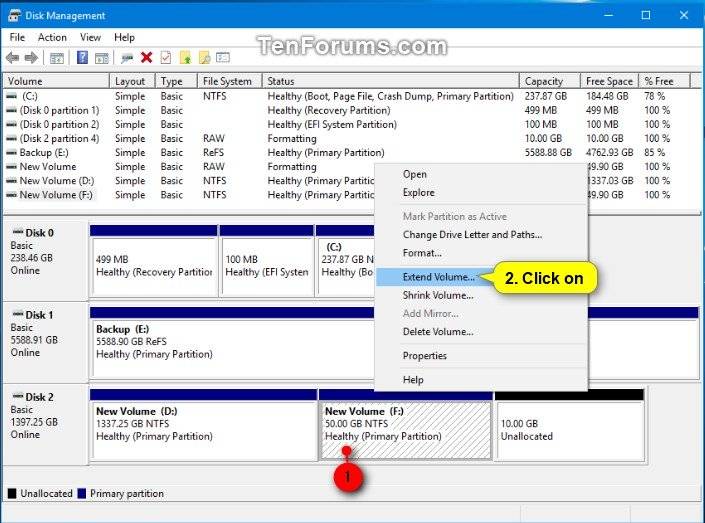
Task: Select Explore in the context menu
Action: [x=481, y=192]
